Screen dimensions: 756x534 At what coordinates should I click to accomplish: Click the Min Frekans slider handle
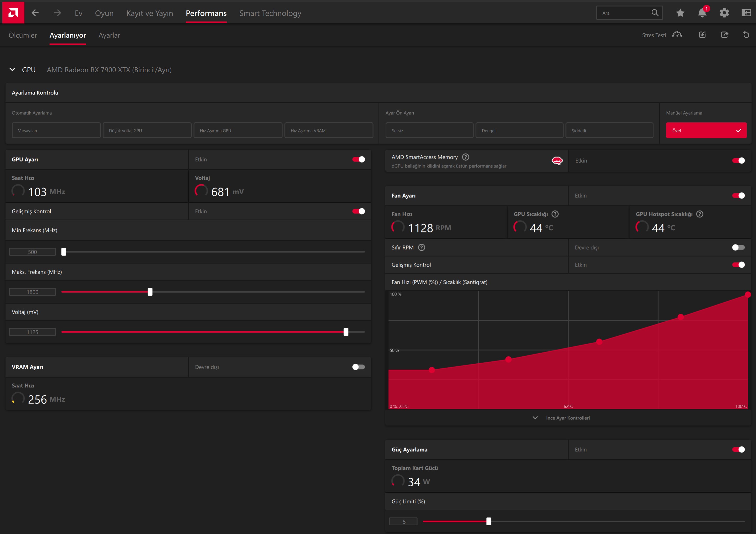tap(63, 252)
